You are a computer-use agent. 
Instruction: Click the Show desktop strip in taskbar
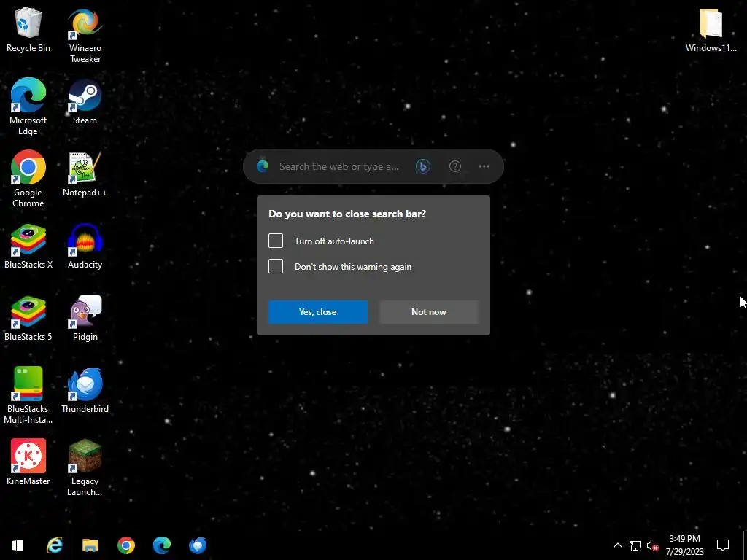point(745,545)
